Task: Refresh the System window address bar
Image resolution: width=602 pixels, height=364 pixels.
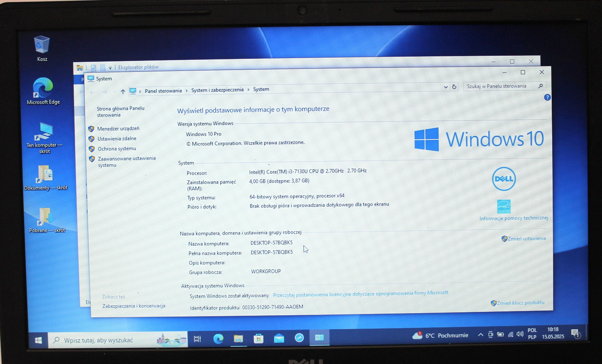Action: point(454,87)
